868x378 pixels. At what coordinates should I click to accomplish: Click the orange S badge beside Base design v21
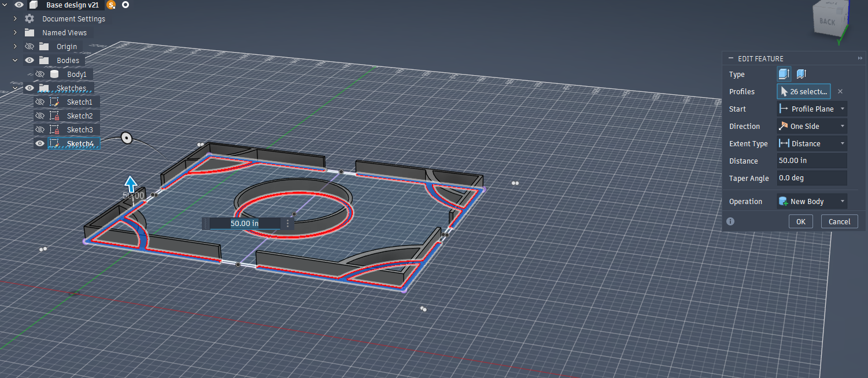111,5
